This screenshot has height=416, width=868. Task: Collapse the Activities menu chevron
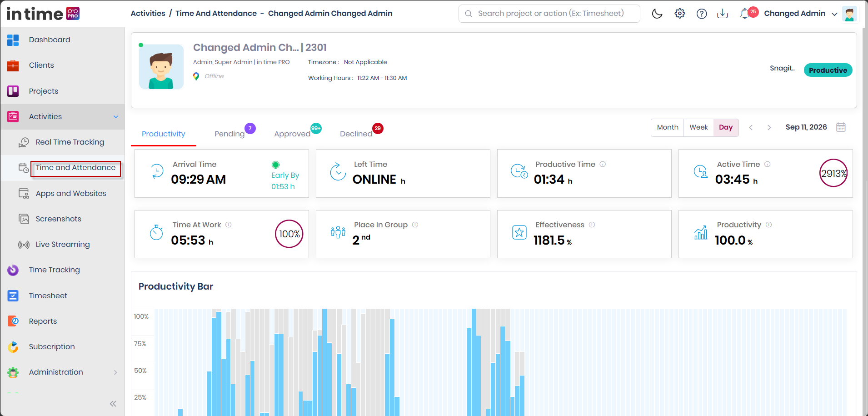click(116, 117)
